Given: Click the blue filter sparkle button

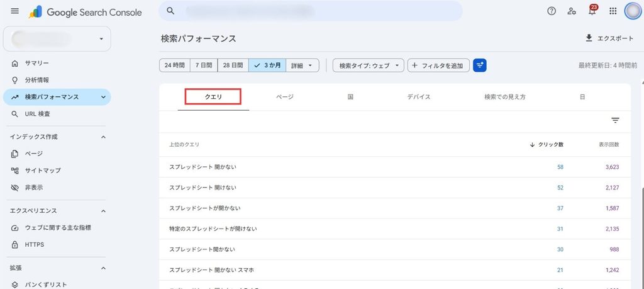Looking at the screenshot, I should coord(480,65).
